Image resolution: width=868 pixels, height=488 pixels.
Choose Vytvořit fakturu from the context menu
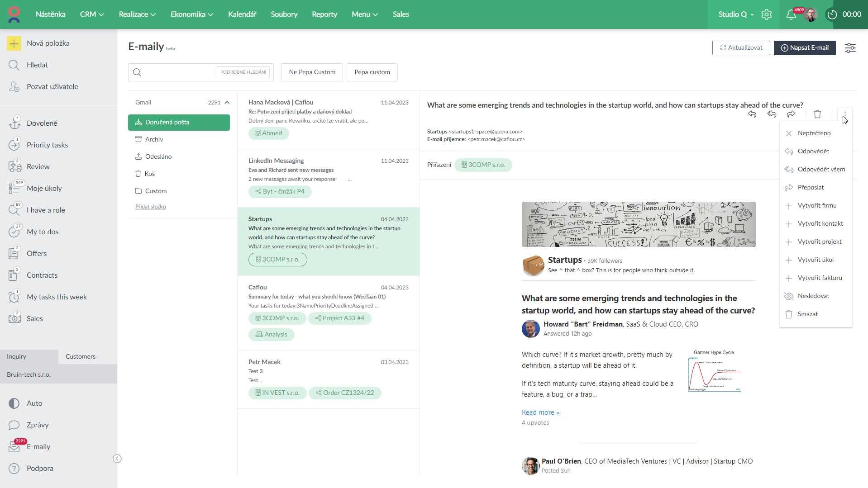tap(820, 278)
